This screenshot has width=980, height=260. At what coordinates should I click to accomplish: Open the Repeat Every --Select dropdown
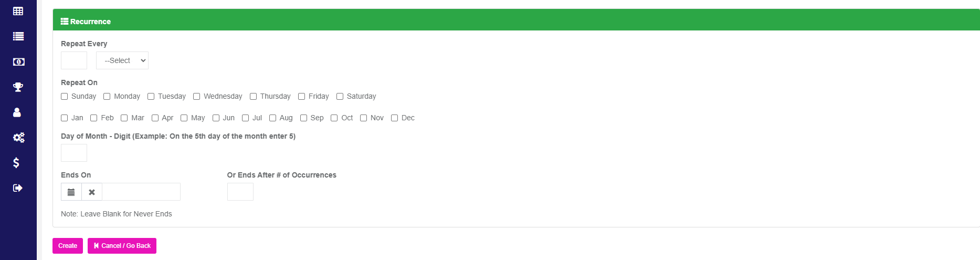122,60
